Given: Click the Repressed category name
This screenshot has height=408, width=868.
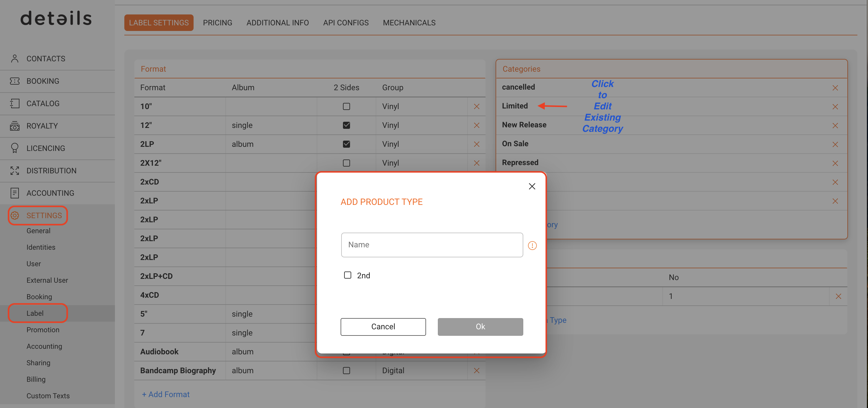Looking at the screenshot, I should tap(520, 162).
